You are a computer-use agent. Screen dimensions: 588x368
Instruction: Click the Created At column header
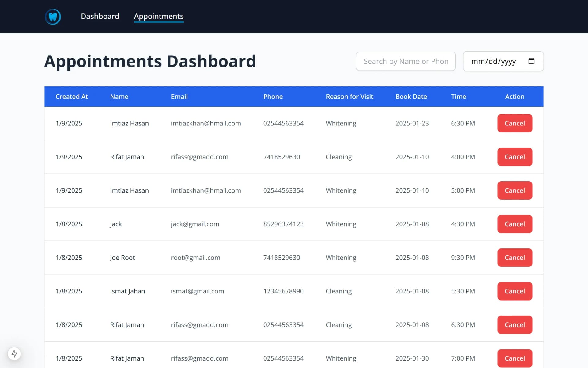[72, 97]
